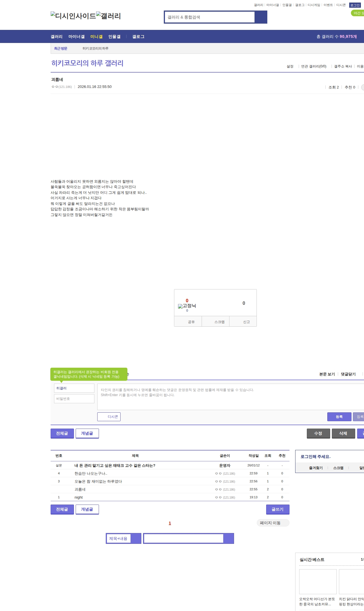
Task: Click 공유 to share the post
Action: [x=188, y=322]
